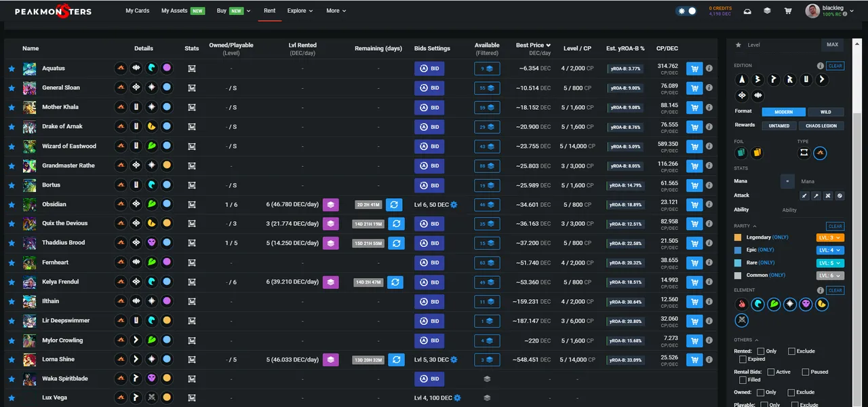This screenshot has height=407, width=868.
Task: Open My Cards page
Action: pos(138,11)
